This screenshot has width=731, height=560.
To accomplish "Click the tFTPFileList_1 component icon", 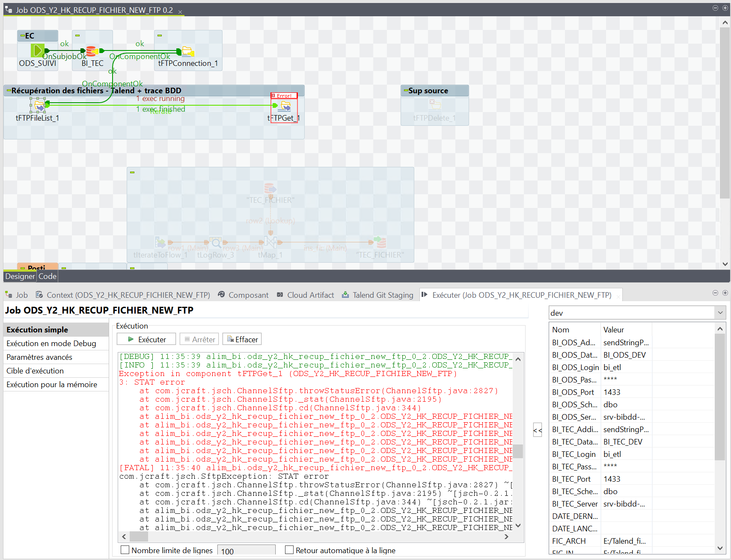I will 39,105.
